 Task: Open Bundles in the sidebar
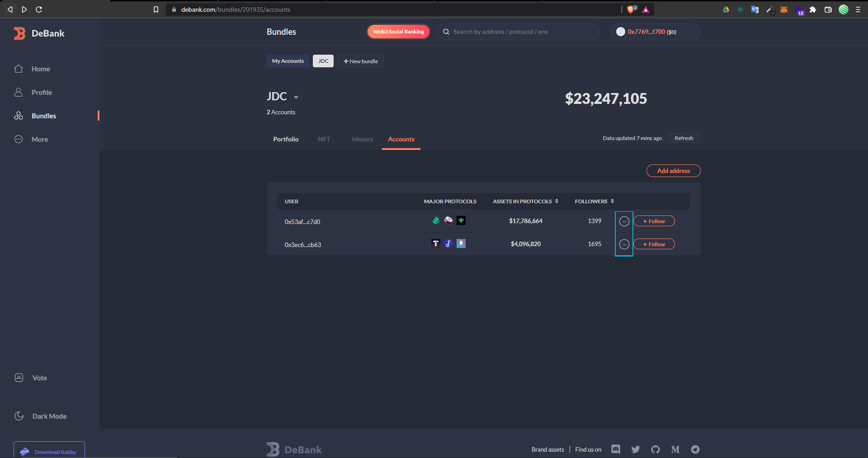tap(43, 116)
